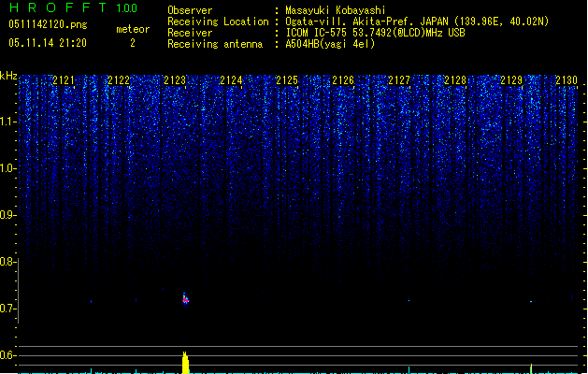Click the time marker 2122

tap(119, 80)
